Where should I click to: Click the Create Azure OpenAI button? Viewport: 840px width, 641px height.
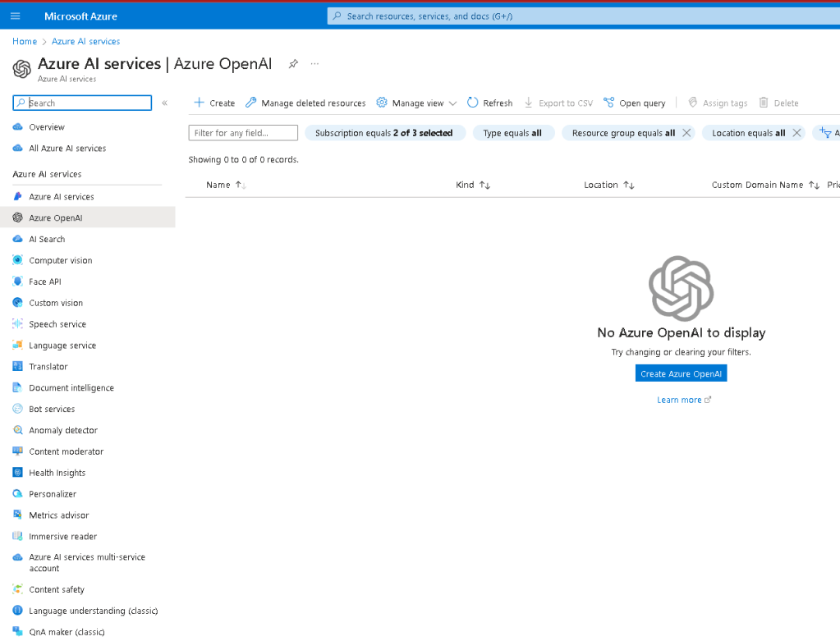tap(681, 373)
